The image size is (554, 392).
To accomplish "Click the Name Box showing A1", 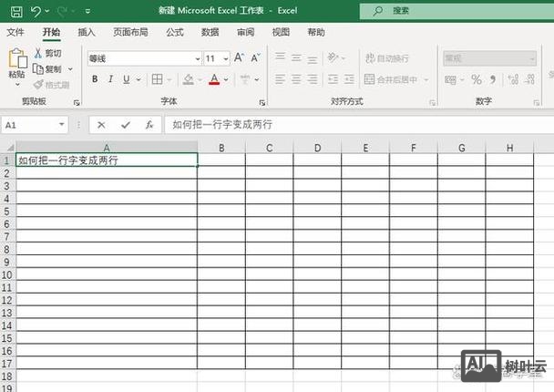I will [35, 125].
